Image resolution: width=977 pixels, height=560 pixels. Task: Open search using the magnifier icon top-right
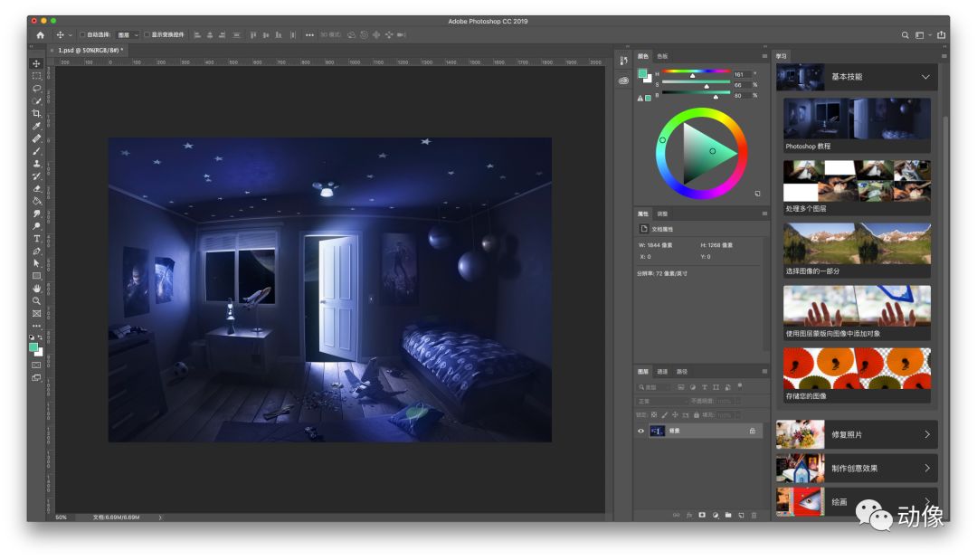pos(905,35)
